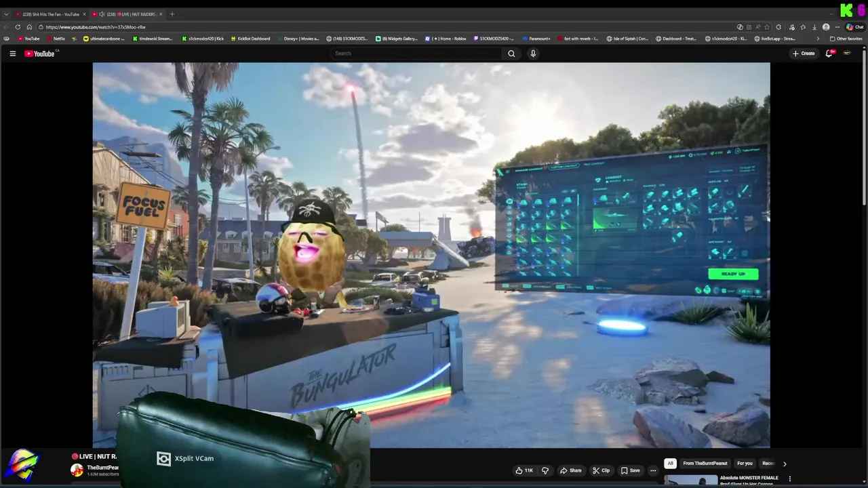The image size is (868, 488).
Task: Open the Copilot Chat button
Action: [x=855, y=27]
